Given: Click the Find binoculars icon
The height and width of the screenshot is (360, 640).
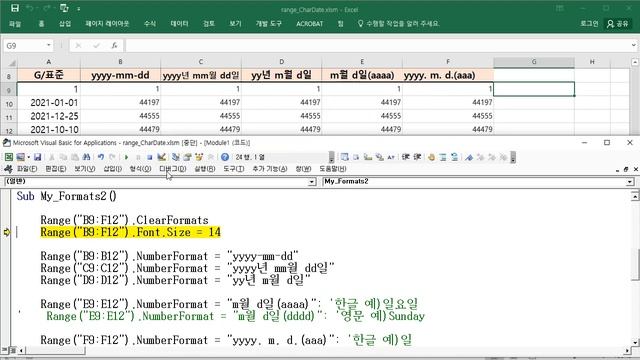Looking at the screenshot, I should tap(86, 157).
